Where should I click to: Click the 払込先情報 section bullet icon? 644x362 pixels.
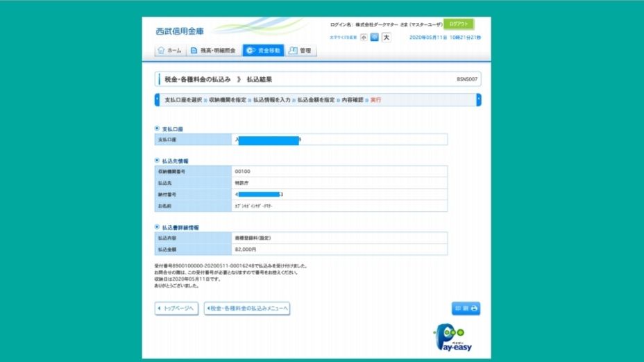(157, 161)
